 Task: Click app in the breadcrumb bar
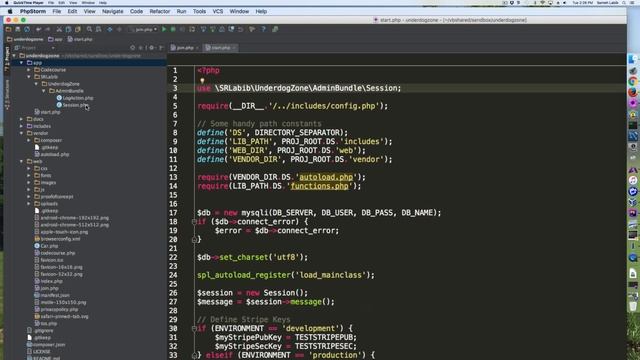click(x=56, y=40)
